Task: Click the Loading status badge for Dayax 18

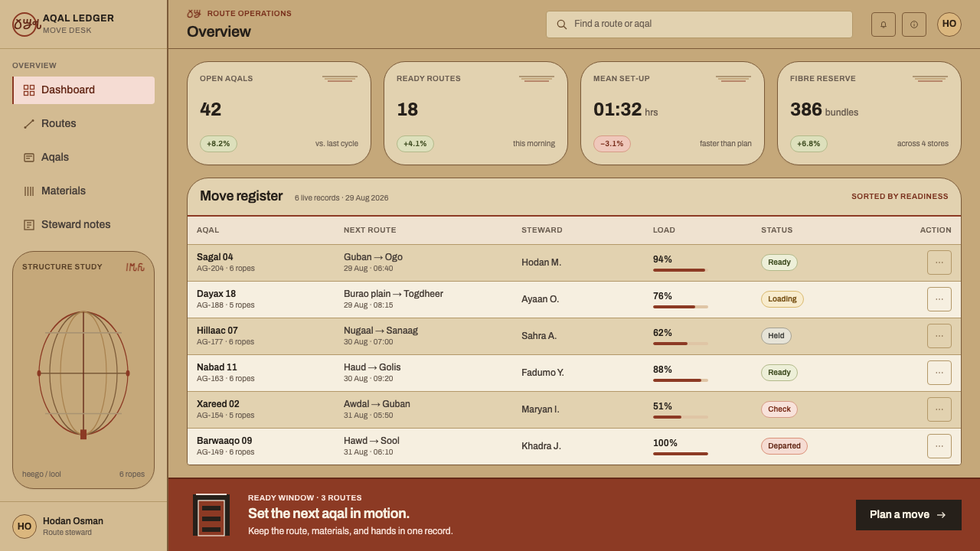Action: point(782,299)
